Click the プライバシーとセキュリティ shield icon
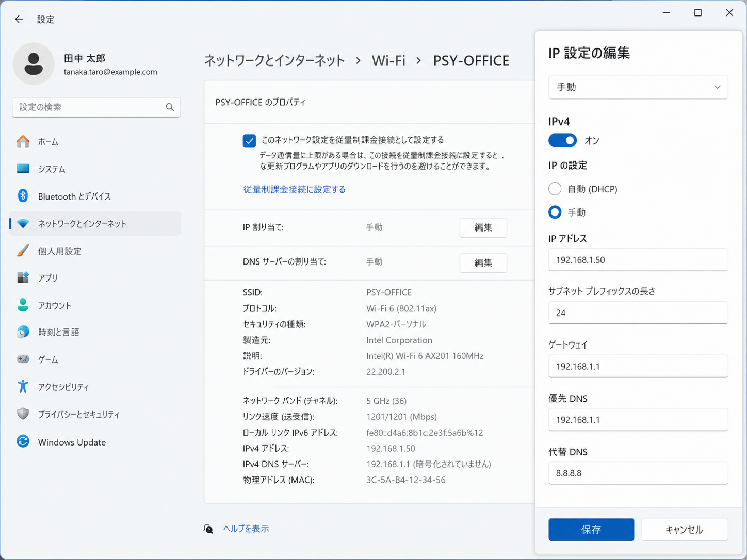This screenshot has width=747, height=560. point(23,414)
